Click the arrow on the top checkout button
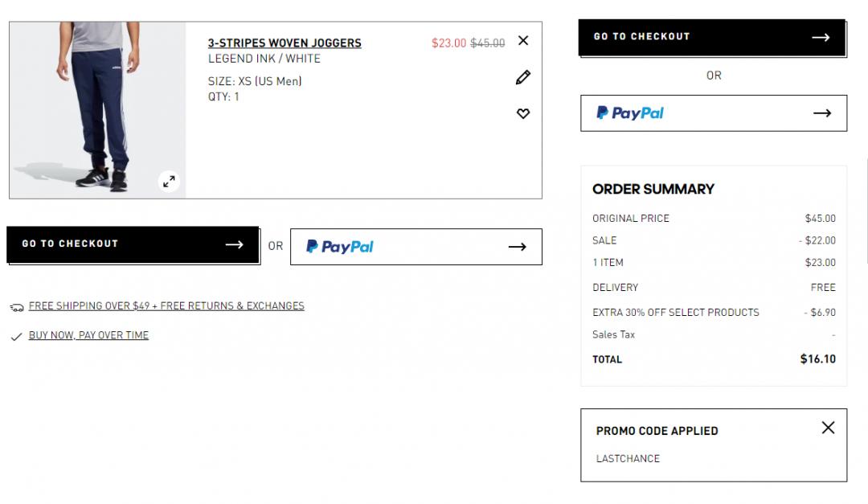 (x=821, y=37)
